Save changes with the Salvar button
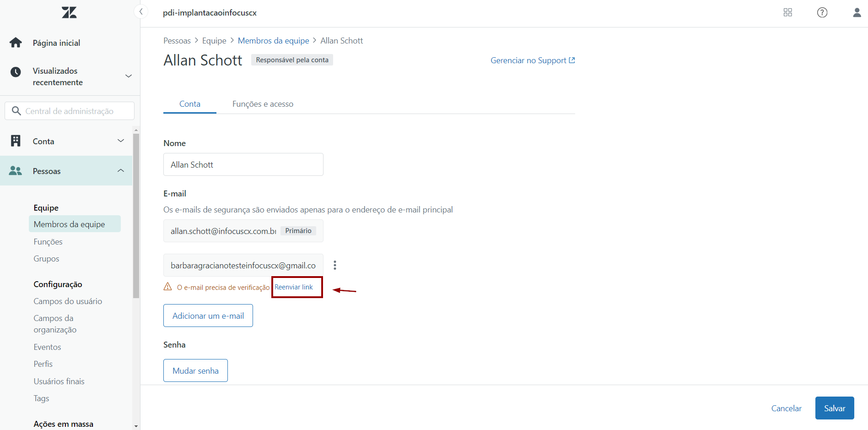This screenshot has height=430, width=868. pyautogui.click(x=834, y=408)
